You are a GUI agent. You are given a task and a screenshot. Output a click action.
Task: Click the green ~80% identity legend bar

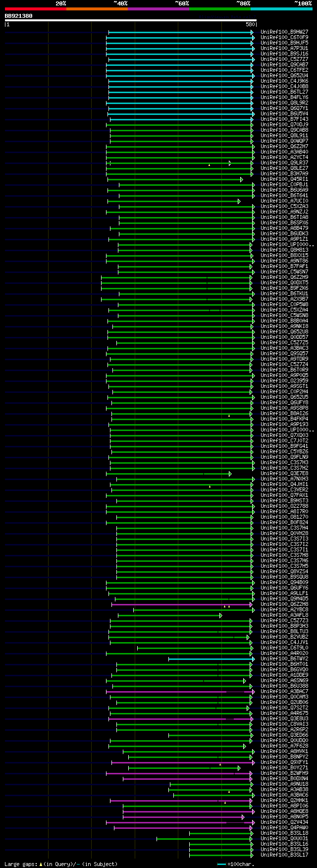pyautogui.click(x=220, y=9)
